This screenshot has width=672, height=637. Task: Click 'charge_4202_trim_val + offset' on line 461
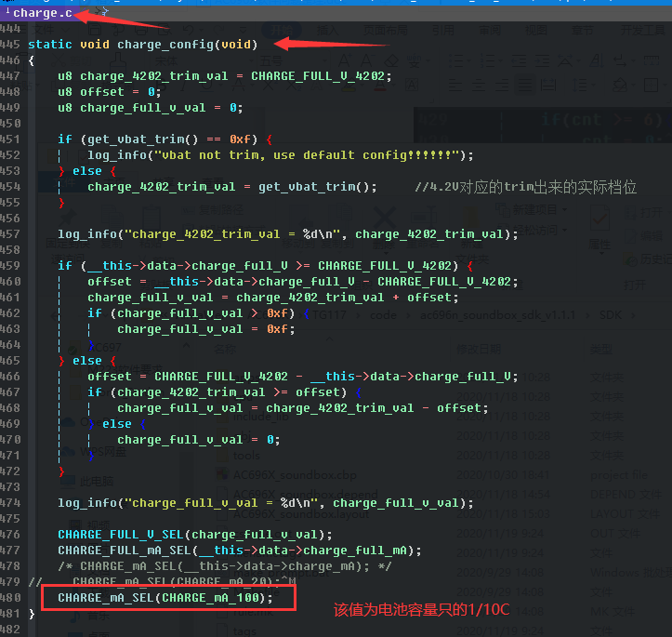(x=344, y=298)
